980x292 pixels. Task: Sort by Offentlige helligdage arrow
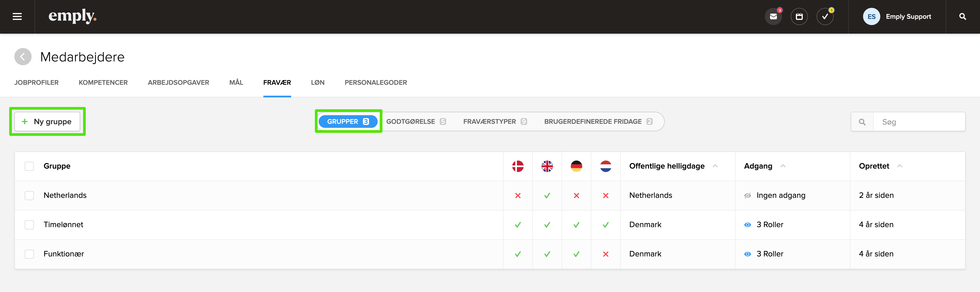point(715,166)
